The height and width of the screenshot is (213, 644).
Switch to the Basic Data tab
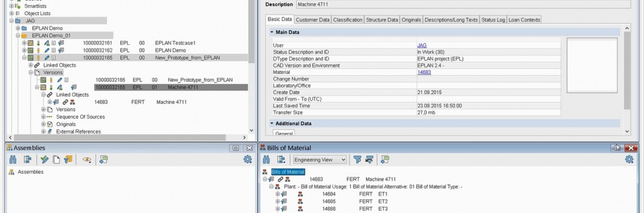(280, 19)
